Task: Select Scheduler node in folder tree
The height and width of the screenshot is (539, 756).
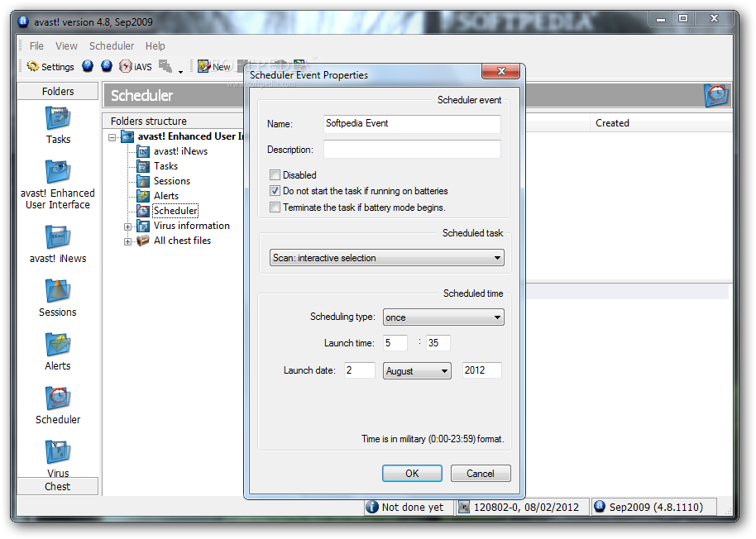Action: click(175, 211)
